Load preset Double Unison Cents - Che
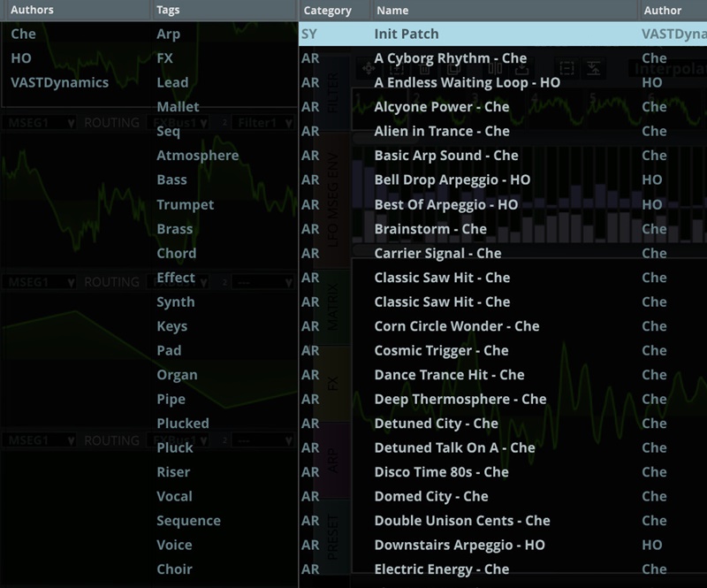707x588 pixels. [x=462, y=521]
